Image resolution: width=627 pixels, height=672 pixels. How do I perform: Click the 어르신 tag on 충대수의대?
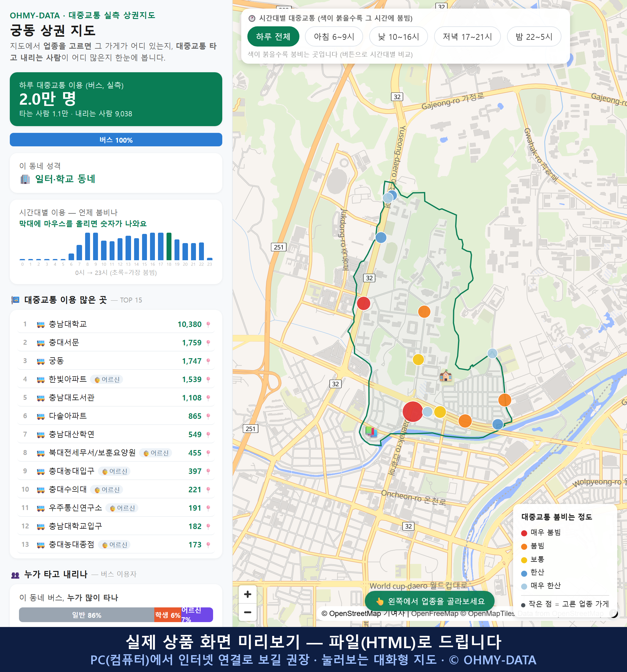click(107, 490)
